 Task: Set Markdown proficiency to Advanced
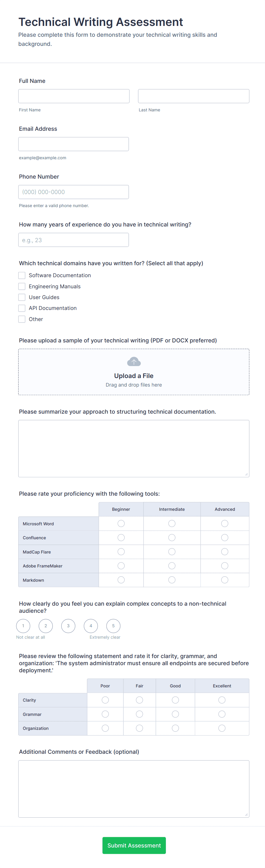(x=225, y=579)
